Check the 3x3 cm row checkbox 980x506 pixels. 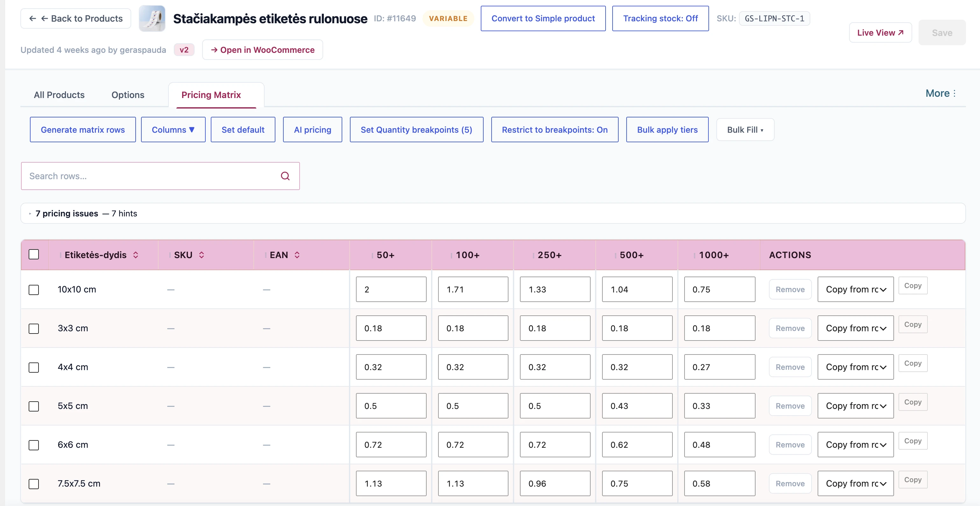[x=34, y=328]
